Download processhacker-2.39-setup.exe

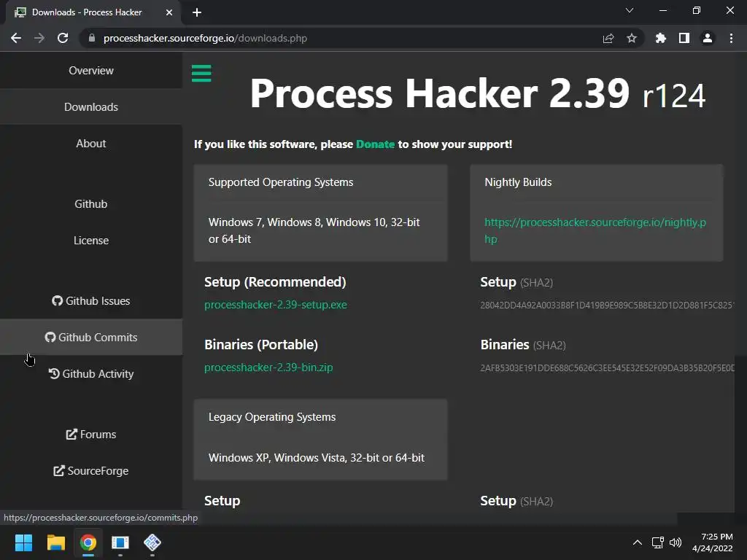(276, 305)
